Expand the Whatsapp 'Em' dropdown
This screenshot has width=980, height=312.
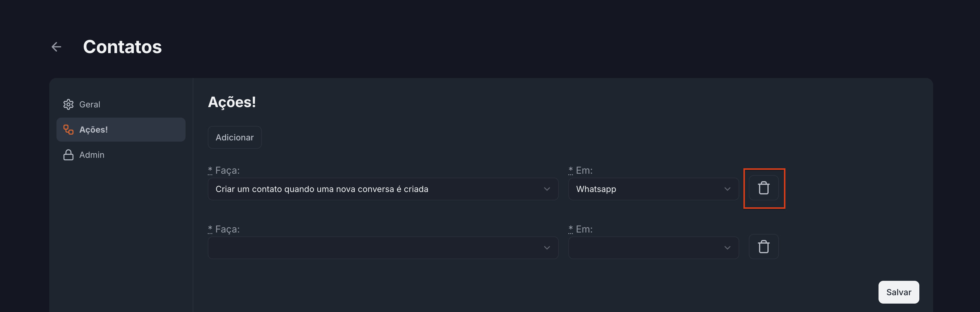click(x=647, y=189)
